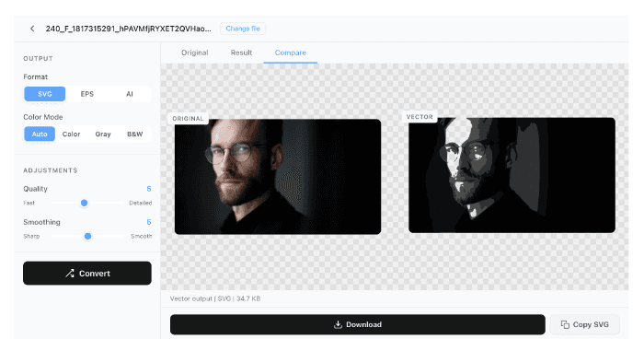Click the Quality value 5
644x339 pixels.
(149, 189)
